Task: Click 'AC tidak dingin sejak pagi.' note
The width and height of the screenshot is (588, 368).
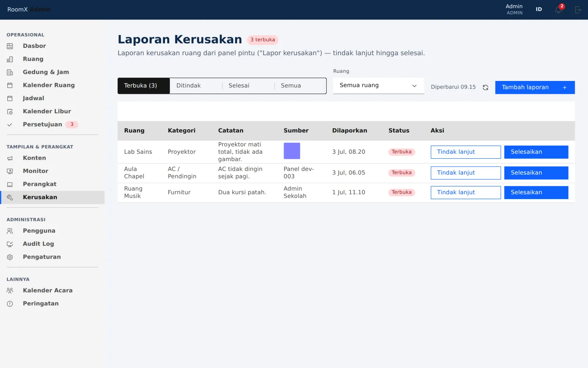Action: (240, 173)
